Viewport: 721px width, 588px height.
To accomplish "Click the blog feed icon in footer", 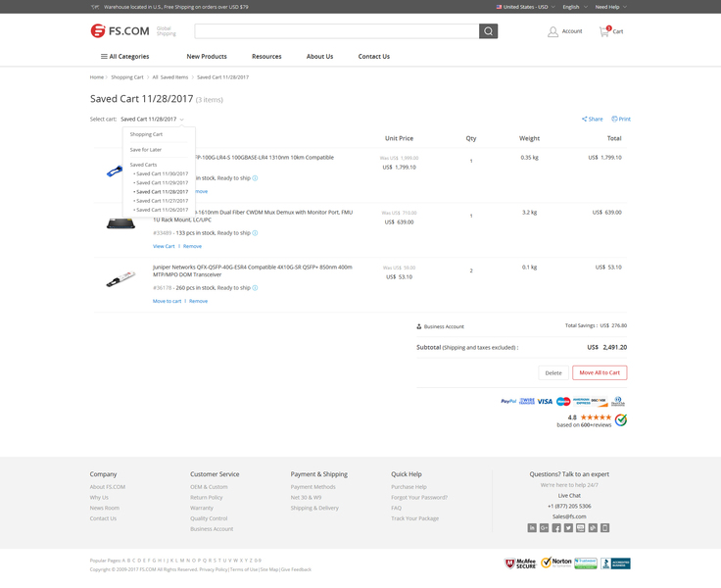I will point(593,527).
